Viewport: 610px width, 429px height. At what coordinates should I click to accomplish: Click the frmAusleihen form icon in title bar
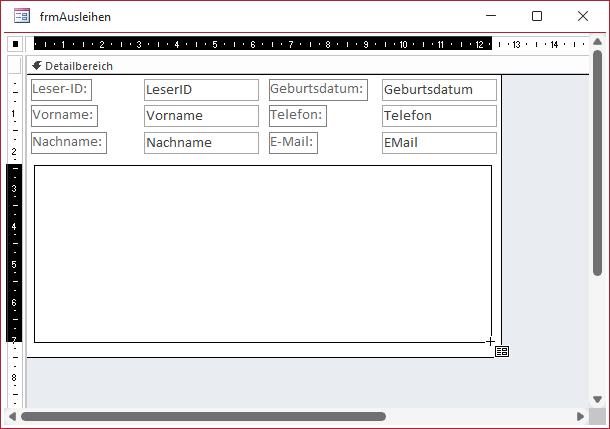(x=21, y=17)
